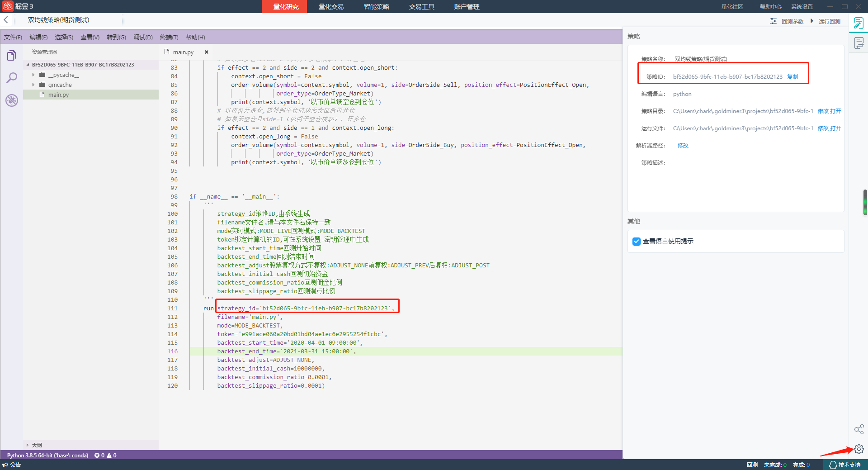Open the 帮助(H) menu
Image resolution: width=868 pixels, height=470 pixels.
tap(195, 37)
